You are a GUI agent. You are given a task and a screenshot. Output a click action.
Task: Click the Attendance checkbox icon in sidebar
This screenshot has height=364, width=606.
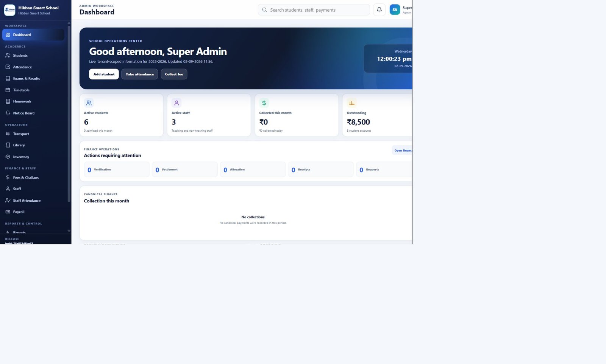8,67
